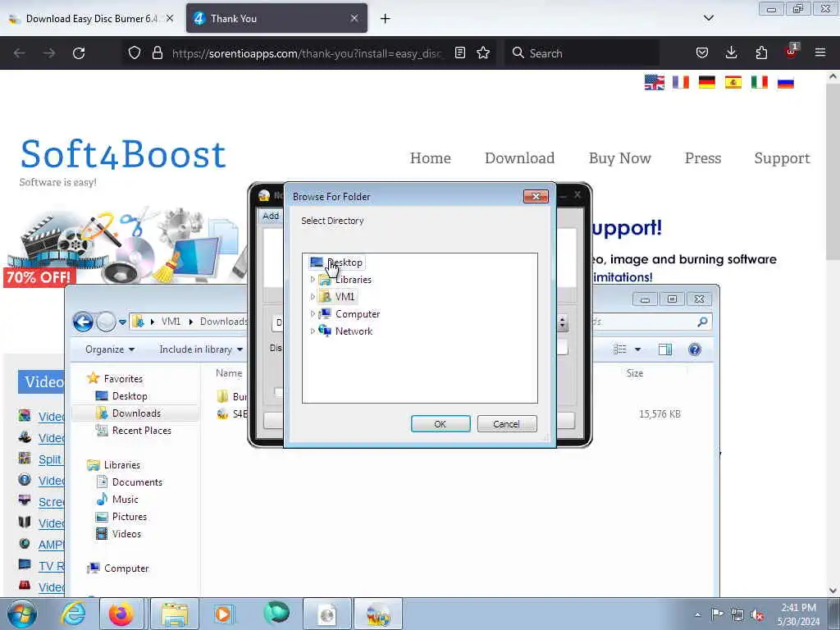Reload the current page
The image size is (840, 630).
(79, 53)
